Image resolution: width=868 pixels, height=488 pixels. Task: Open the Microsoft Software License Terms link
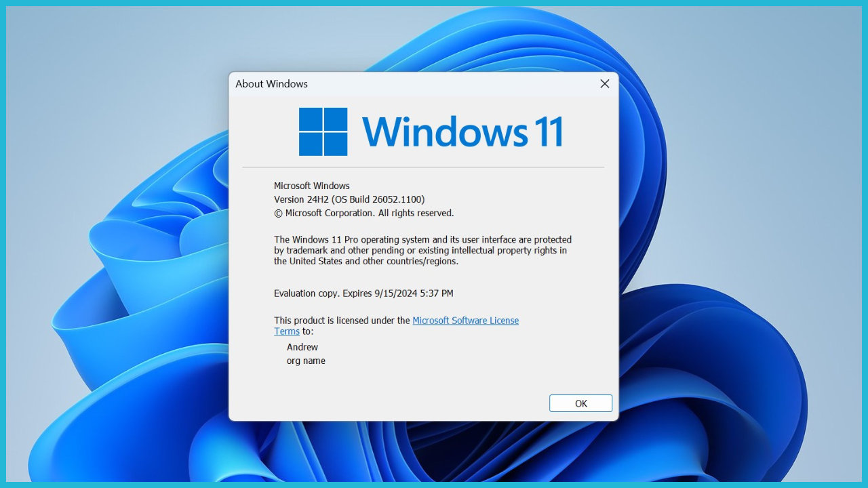[x=465, y=321]
